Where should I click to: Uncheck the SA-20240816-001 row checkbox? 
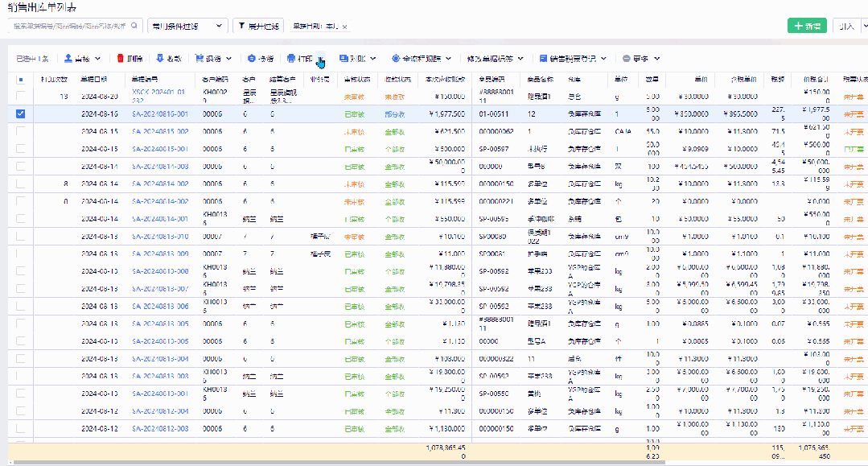point(20,113)
